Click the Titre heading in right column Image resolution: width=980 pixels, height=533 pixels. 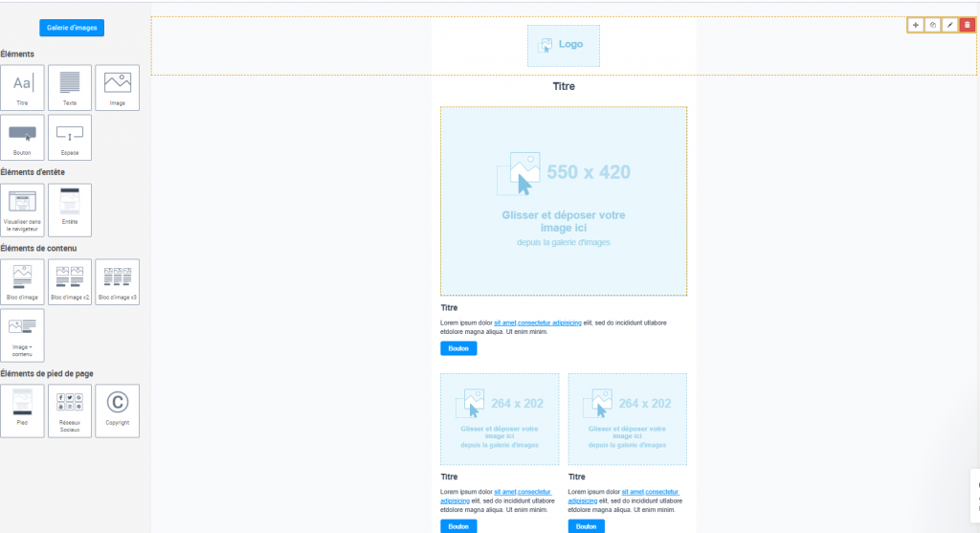click(x=577, y=477)
